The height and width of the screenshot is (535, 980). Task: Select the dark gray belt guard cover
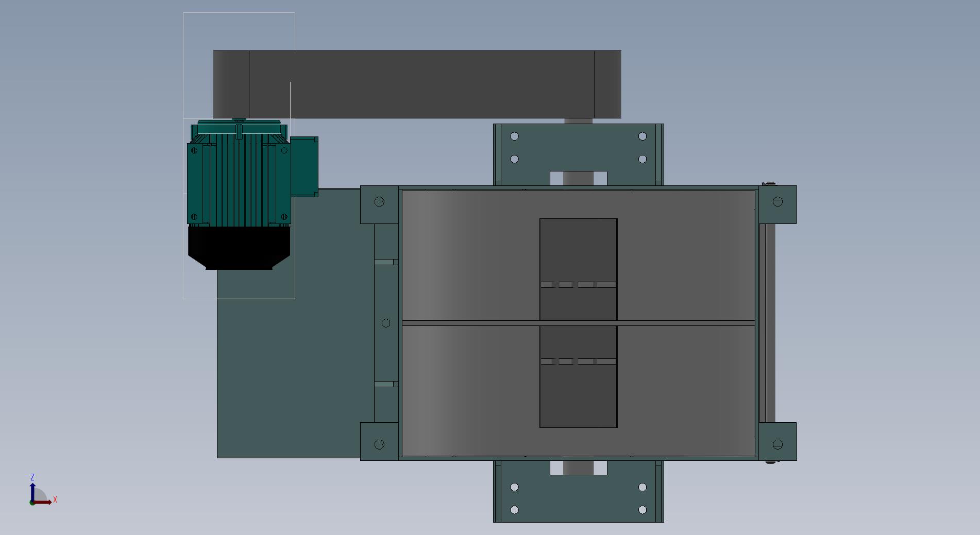pos(417,84)
